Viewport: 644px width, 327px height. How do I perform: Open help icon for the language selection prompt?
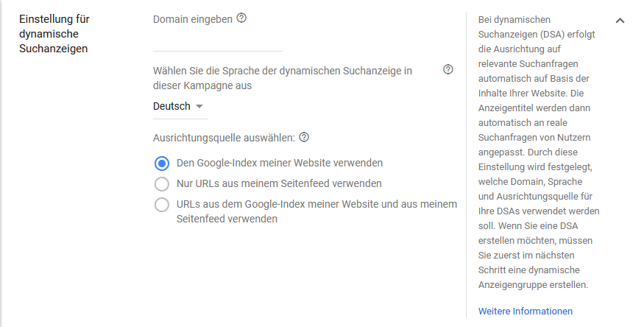[447, 70]
